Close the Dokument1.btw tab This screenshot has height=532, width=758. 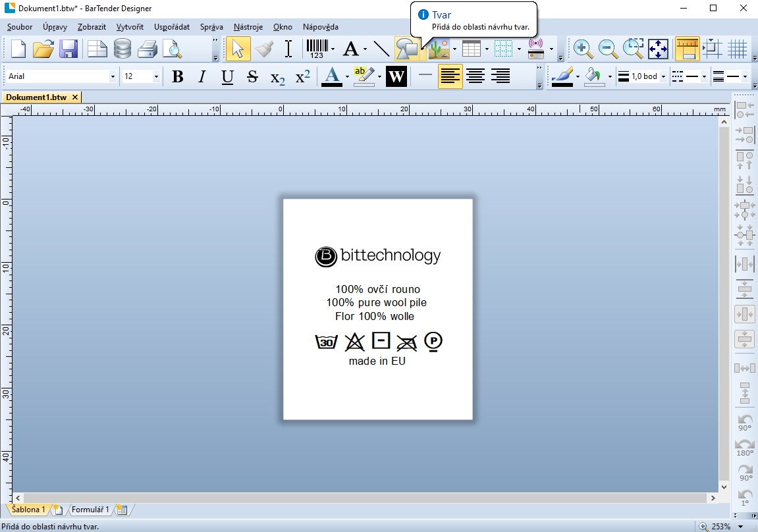(x=75, y=97)
